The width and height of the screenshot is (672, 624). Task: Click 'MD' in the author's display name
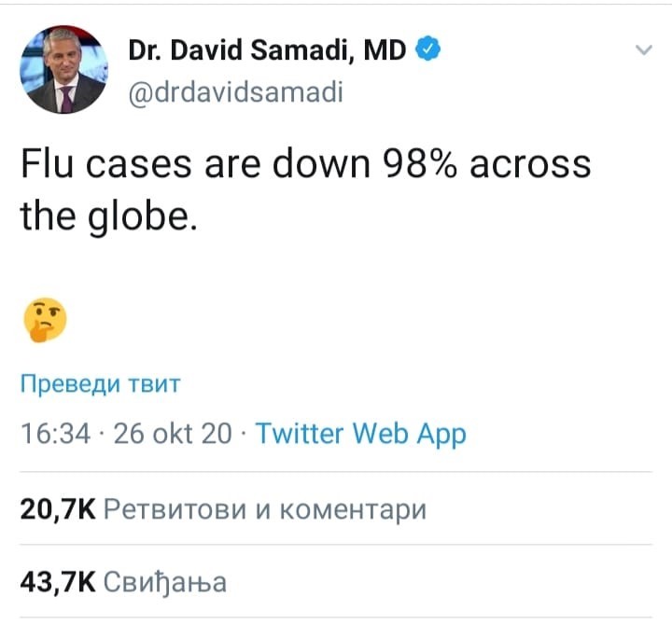tap(385, 49)
